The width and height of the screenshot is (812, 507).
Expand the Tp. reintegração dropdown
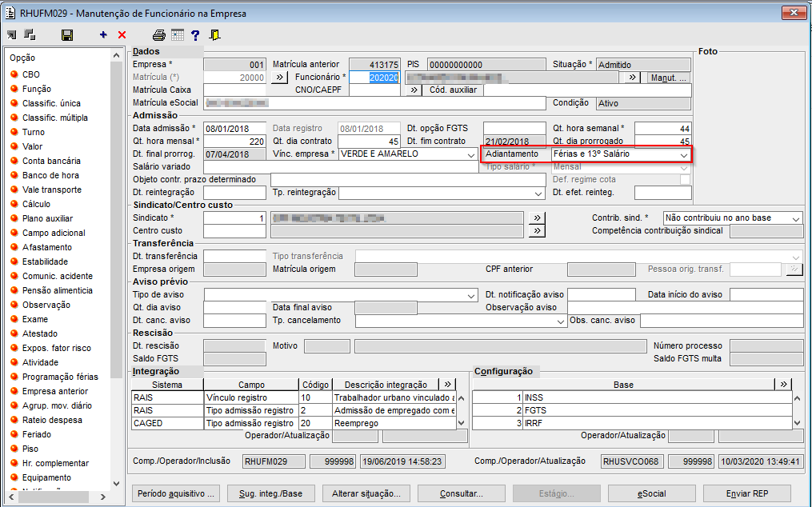tap(538, 194)
